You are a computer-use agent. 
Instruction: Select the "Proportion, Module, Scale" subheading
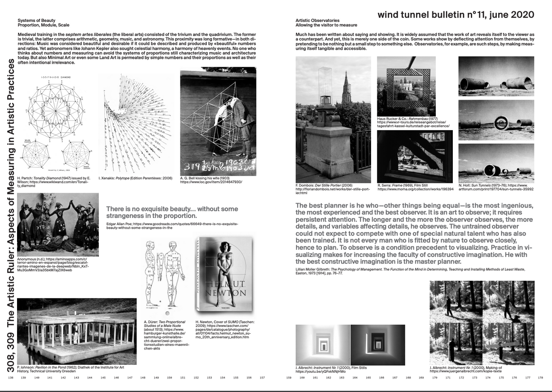coord(44,26)
